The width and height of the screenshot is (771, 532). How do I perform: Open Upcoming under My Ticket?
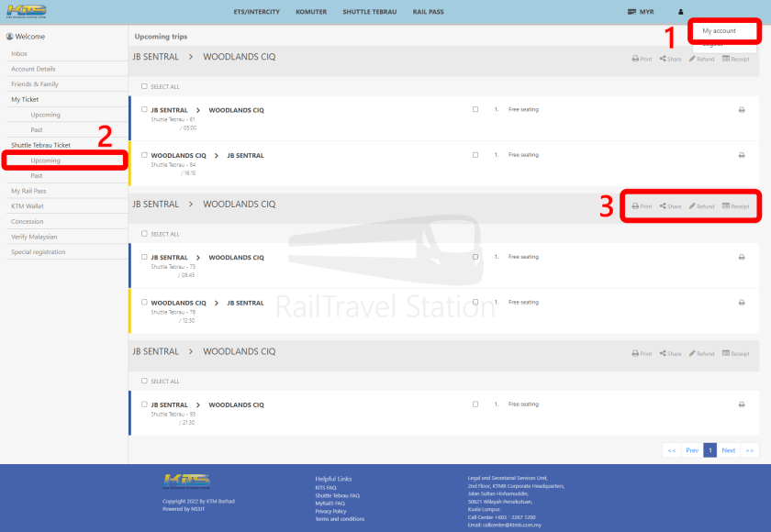point(45,115)
